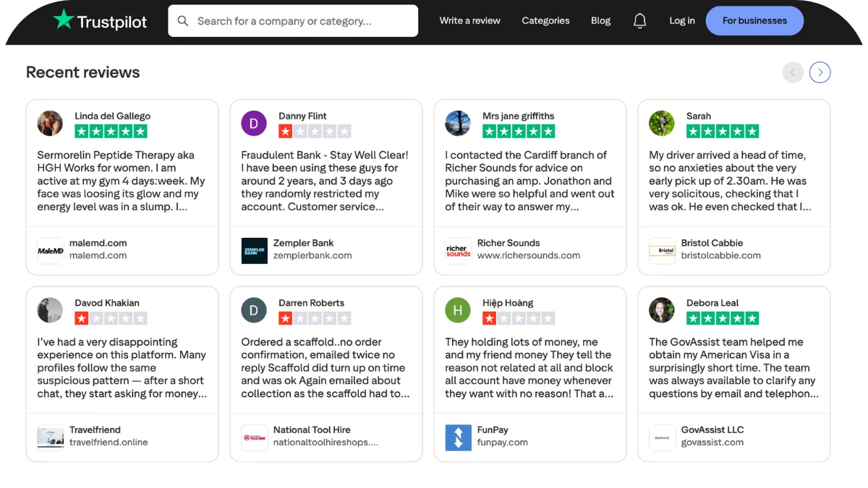The width and height of the screenshot is (868, 488).
Task: Click the search magnifier icon
Action: point(183,21)
